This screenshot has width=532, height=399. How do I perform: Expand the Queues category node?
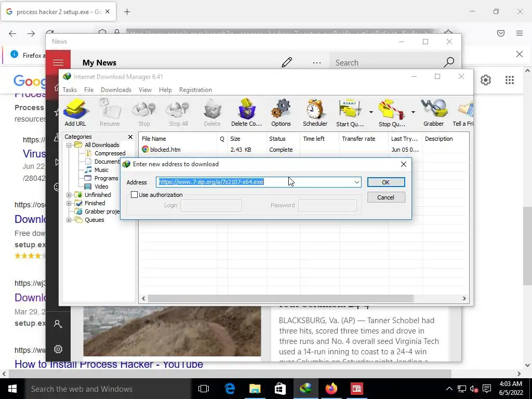(x=69, y=220)
